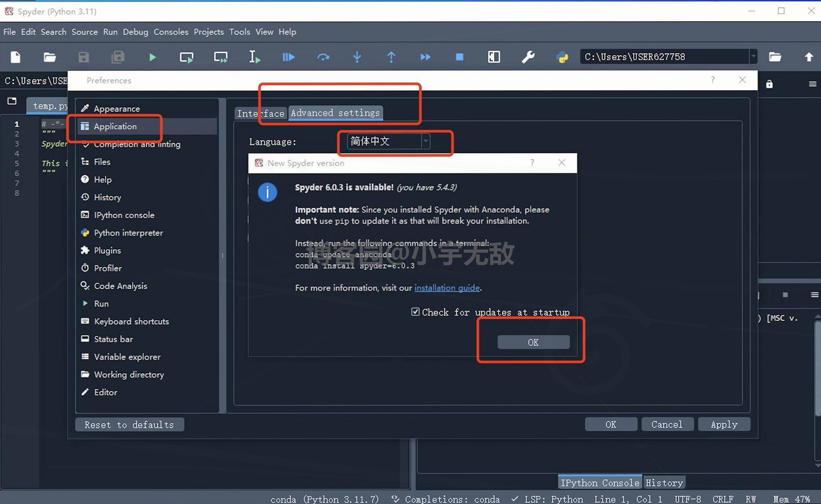Click the working directory path field
This screenshot has height=504, width=821.
click(x=665, y=56)
